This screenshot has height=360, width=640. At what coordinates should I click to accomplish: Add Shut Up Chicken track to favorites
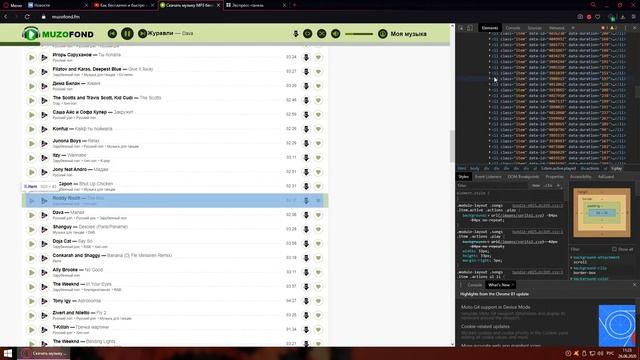click(x=318, y=186)
